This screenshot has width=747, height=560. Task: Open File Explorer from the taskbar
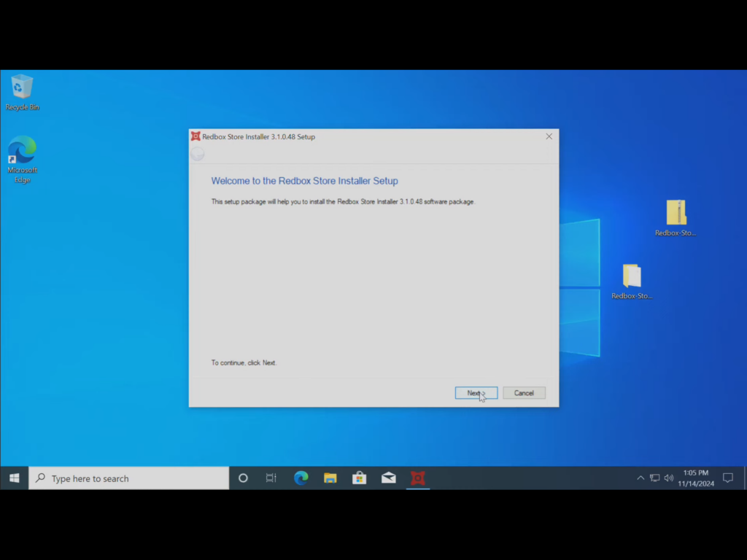[330, 478]
